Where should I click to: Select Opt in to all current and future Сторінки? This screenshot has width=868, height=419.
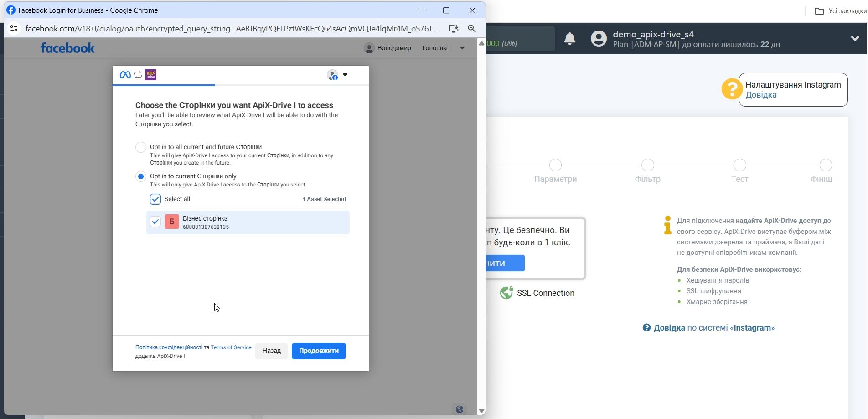point(141,147)
